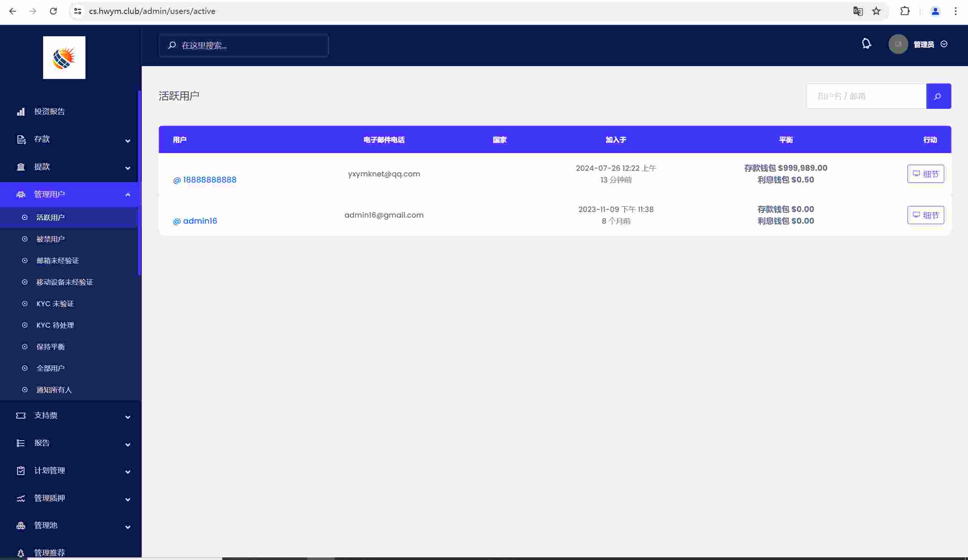Click the site logo in sidebar
This screenshot has height=560, width=968.
point(64,57)
